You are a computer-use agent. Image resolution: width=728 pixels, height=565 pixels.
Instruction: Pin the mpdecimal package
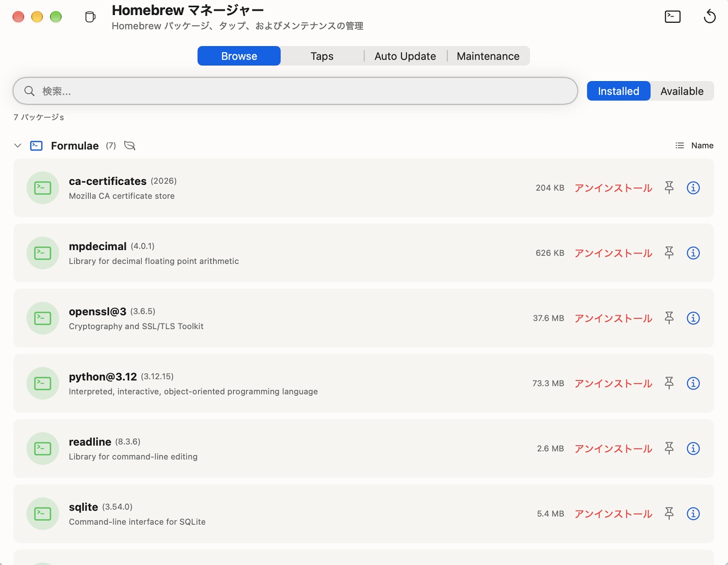(669, 252)
